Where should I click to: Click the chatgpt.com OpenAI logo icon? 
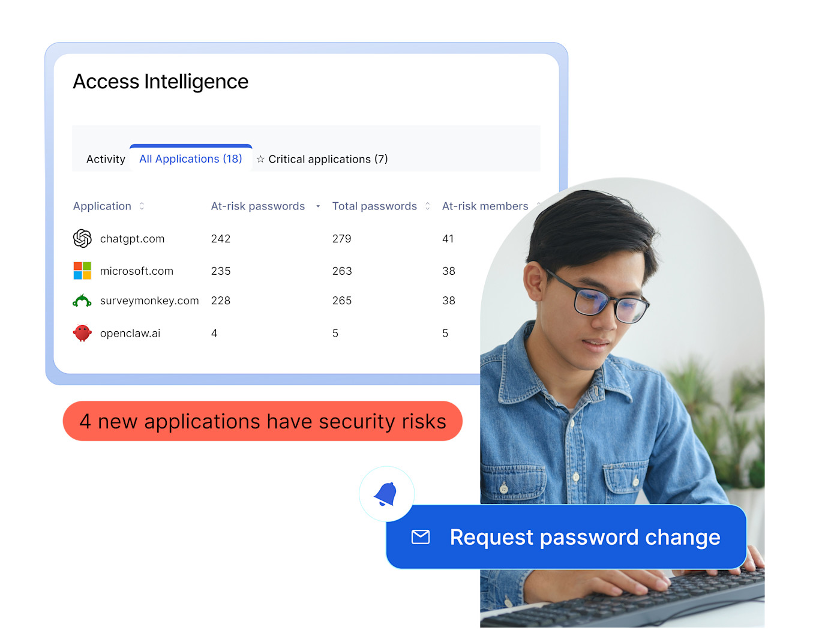pos(82,238)
